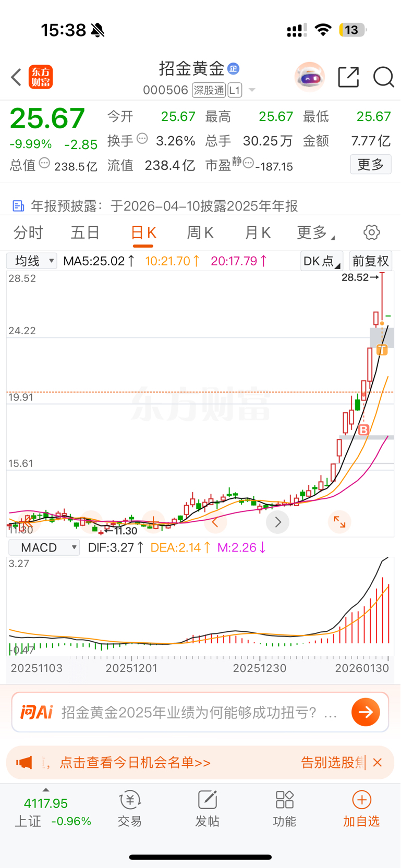
Task: Open the 均线 indicator dropdown
Action: [x=31, y=261]
